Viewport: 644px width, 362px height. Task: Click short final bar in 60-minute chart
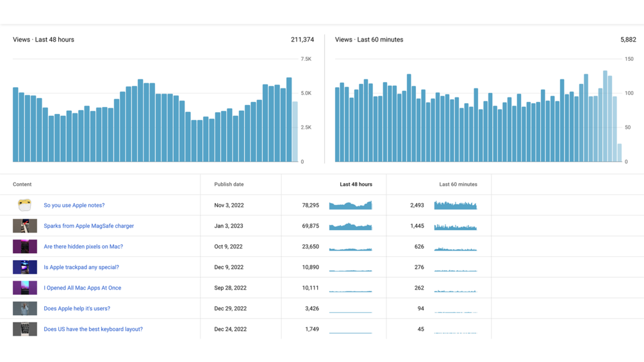tap(620, 152)
